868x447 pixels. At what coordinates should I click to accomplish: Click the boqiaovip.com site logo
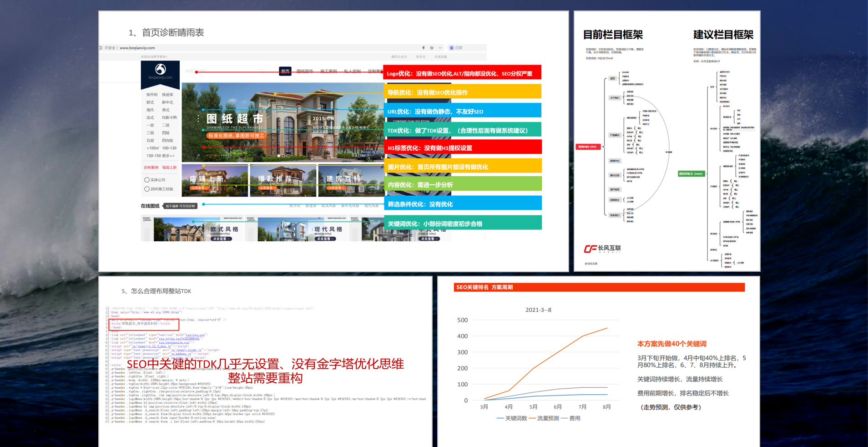pos(160,72)
